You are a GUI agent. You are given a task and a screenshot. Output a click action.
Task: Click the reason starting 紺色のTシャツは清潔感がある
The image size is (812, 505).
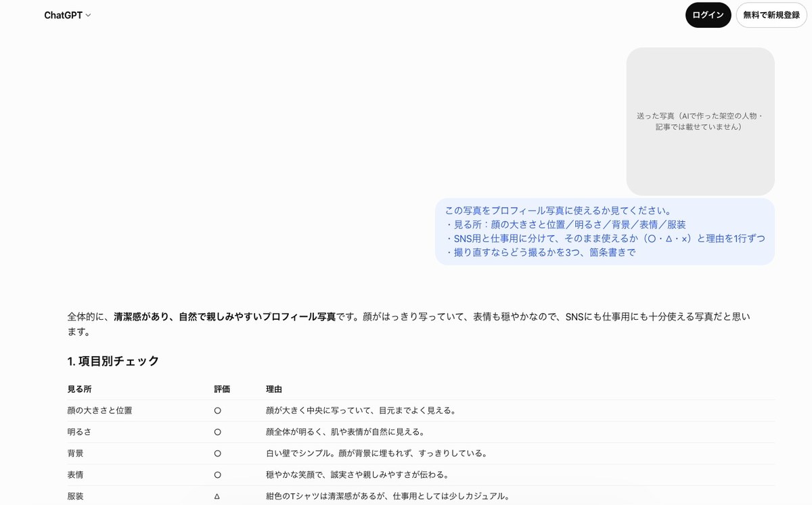pyautogui.click(x=388, y=496)
